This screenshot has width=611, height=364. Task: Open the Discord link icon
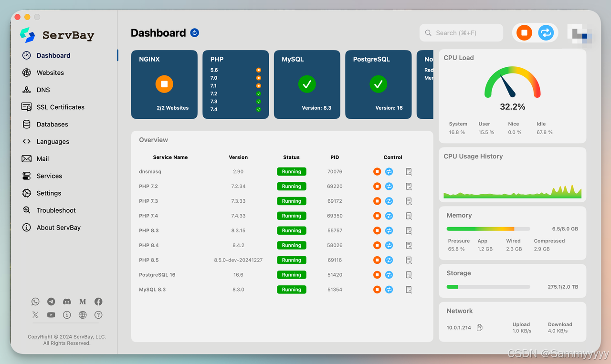point(67,302)
